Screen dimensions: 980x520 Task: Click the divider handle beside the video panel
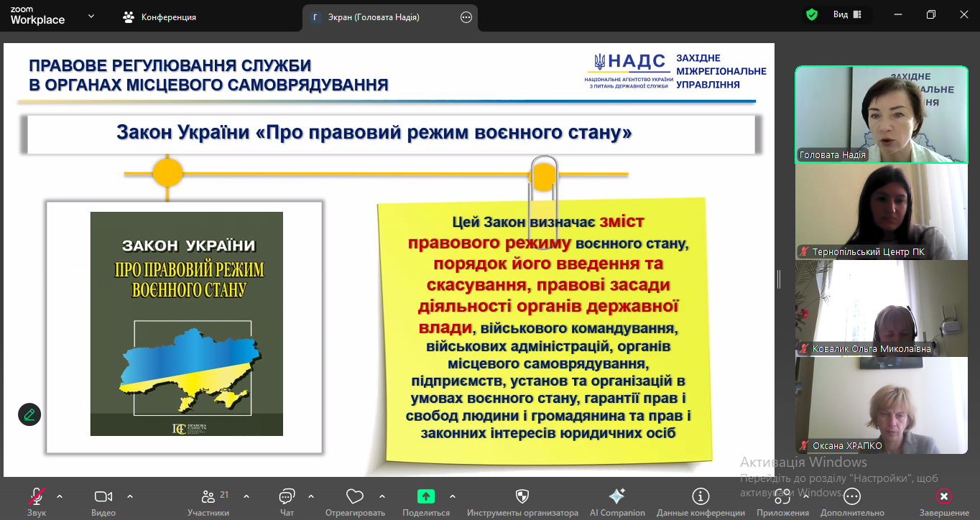[x=779, y=279]
